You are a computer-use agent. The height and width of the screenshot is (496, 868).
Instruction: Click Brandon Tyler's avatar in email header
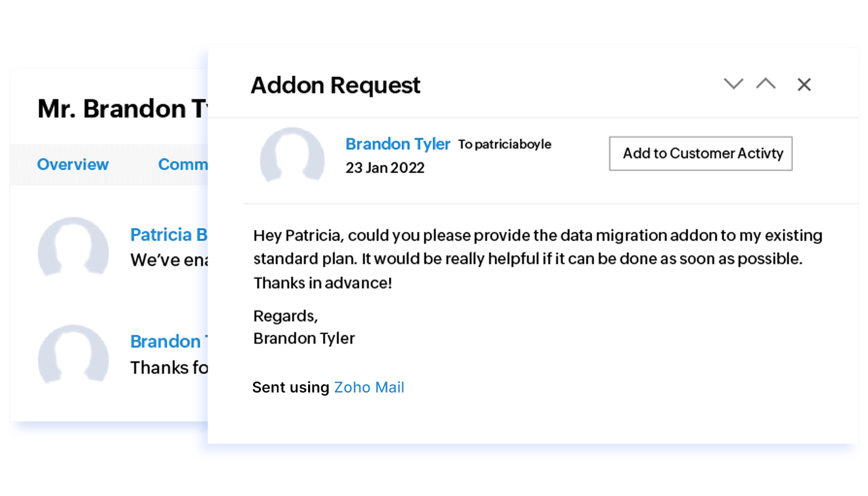coord(292,157)
